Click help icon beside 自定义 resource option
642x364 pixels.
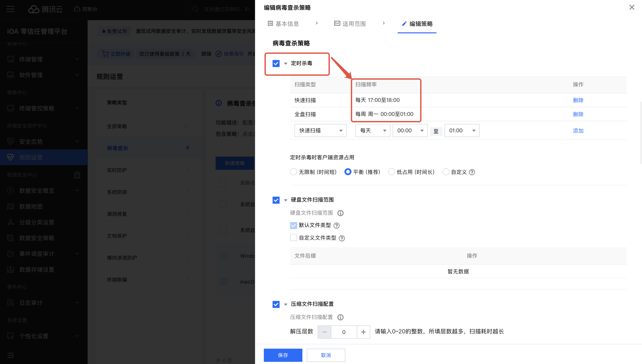[x=472, y=172]
